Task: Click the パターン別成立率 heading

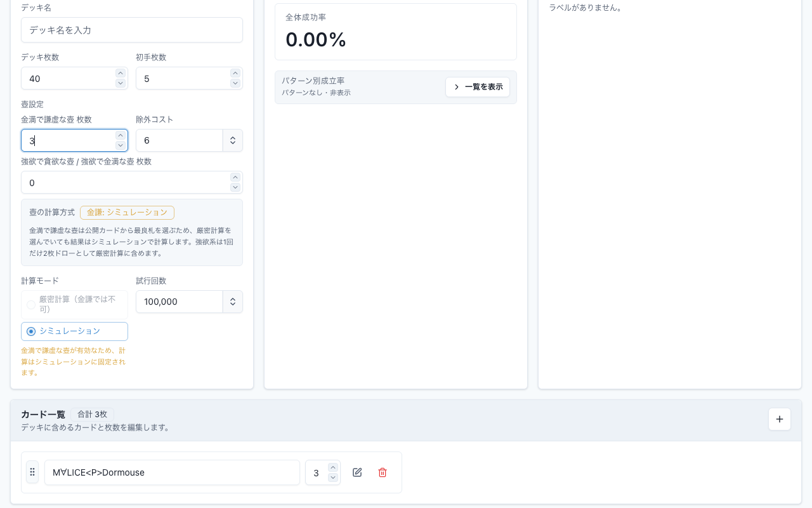Action: coord(313,81)
